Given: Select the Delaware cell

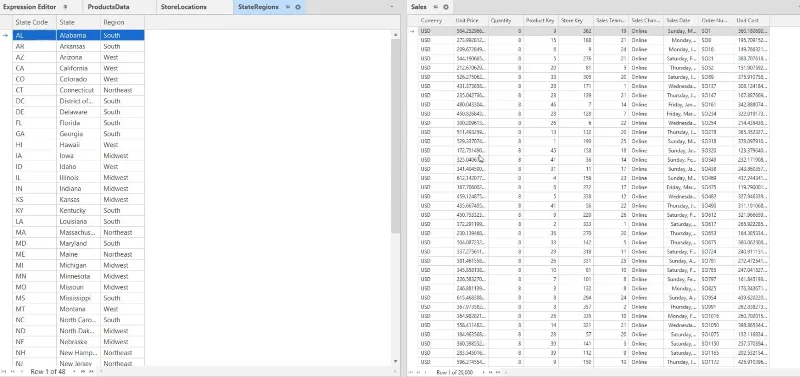Looking at the screenshot, I should point(78,112).
